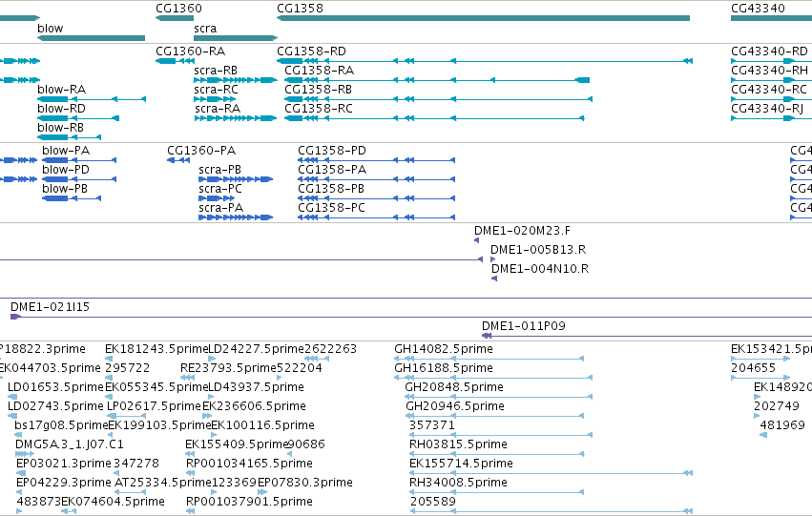
Task: Click the DME1-004N10.R BAC end
Action: click(494, 279)
